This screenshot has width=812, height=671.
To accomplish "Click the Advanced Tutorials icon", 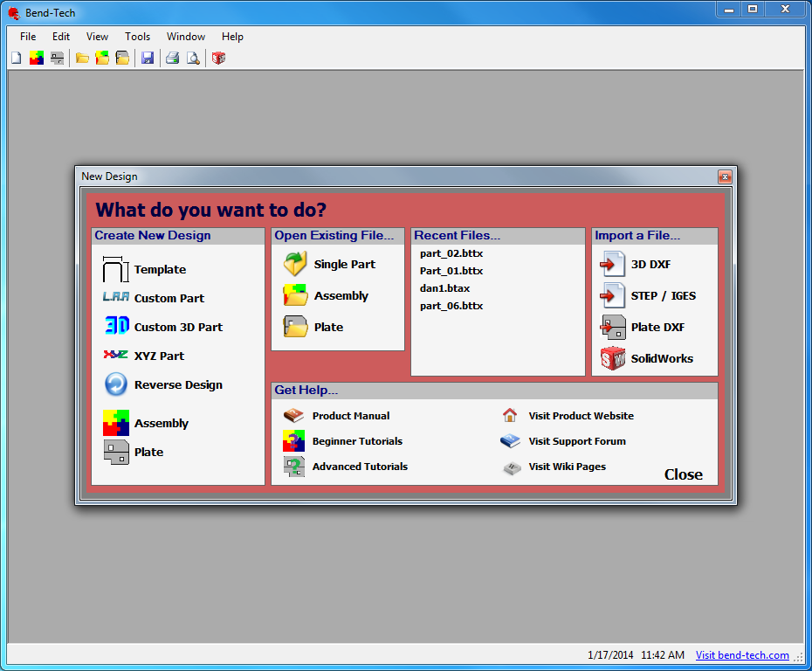I will pos(293,467).
